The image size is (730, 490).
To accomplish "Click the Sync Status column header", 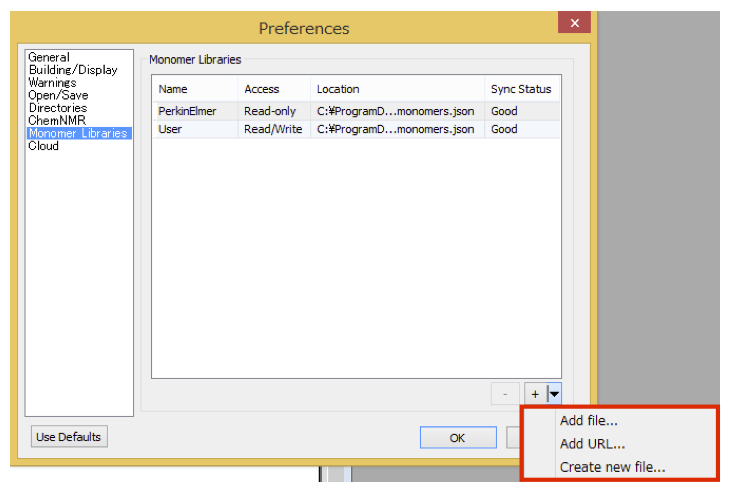I will pyautogui.click(x=521, y=89).
